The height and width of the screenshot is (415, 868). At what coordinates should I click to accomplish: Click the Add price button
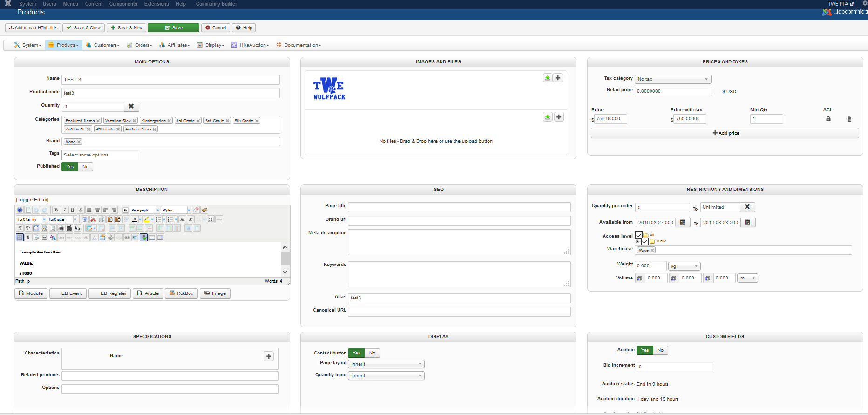click(725, 133)
